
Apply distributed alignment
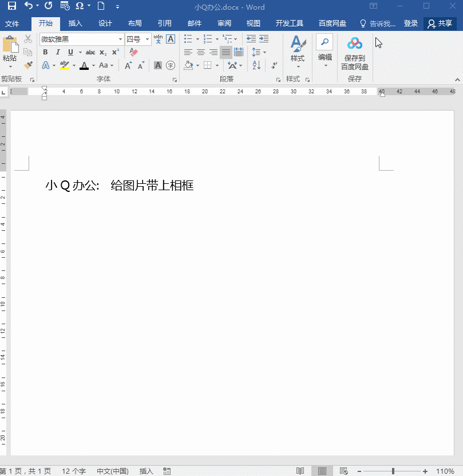(x=239, y=52)
